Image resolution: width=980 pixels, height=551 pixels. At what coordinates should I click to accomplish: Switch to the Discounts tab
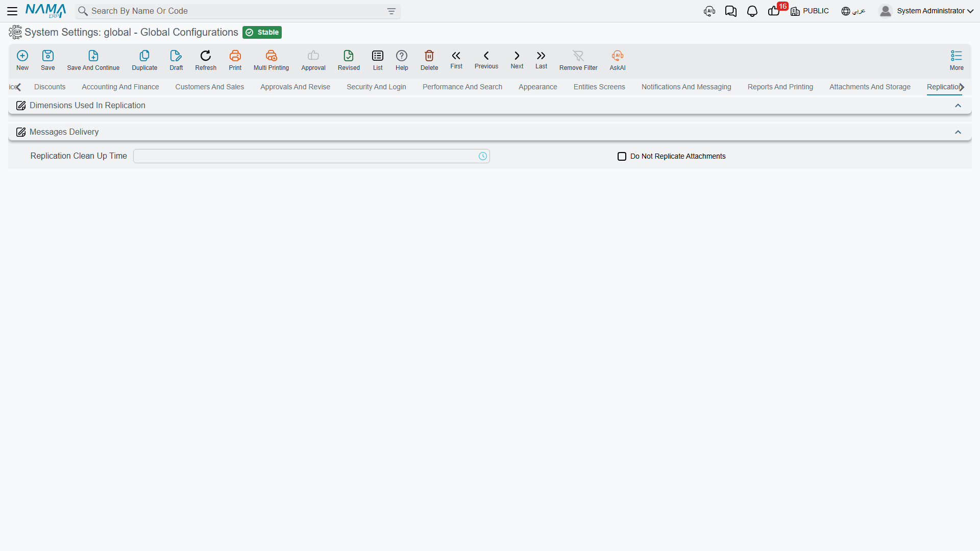pyautogui.click(x=50, y=87)
